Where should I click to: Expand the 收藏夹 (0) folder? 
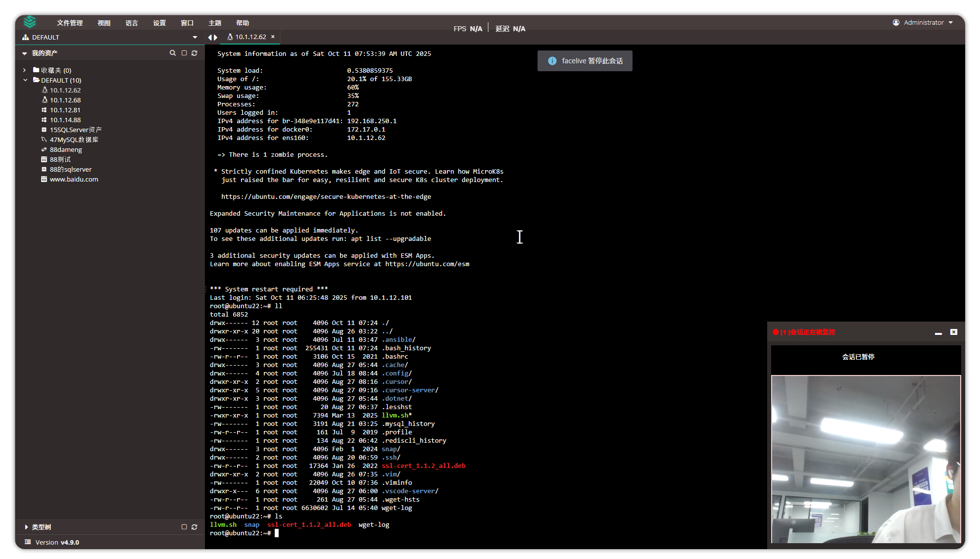click(x=25, y=70)
